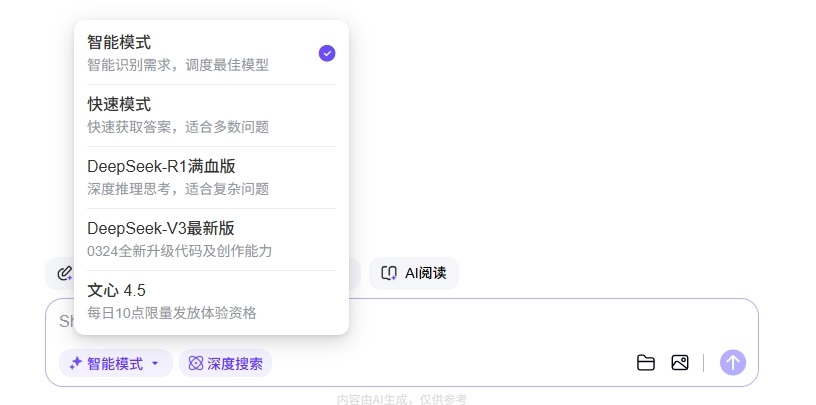Screen dimensions: 816x405
Task: Choose DeepSeek-R1满血版 model
Action: point(211,177)
